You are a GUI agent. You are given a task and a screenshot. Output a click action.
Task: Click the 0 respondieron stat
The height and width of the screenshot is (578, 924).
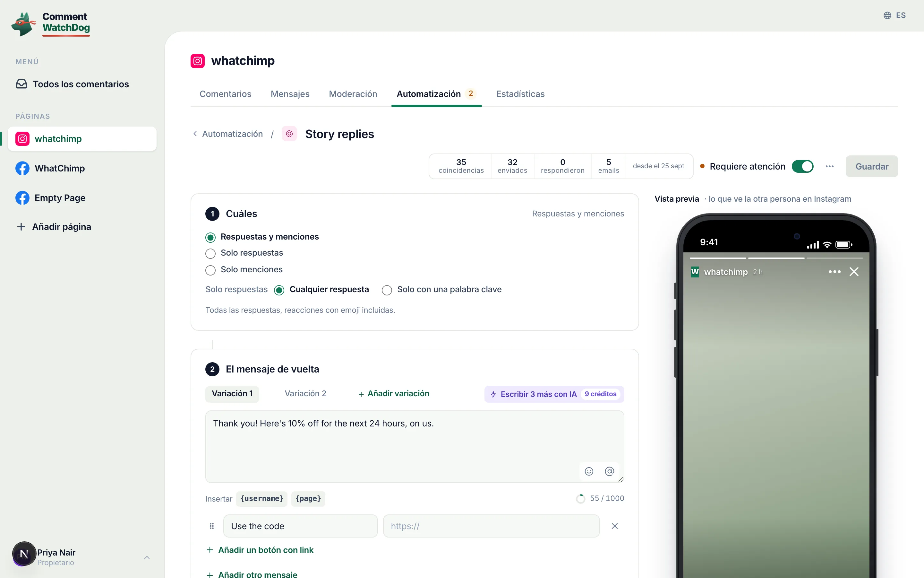pyautogui.click(x=562, y=166)
